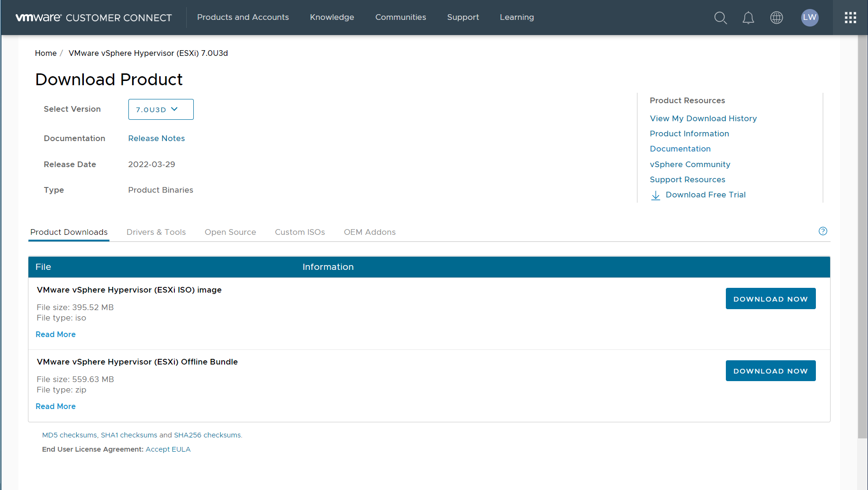
Task: Open the Product Information link
Action: tap(689, 134)
